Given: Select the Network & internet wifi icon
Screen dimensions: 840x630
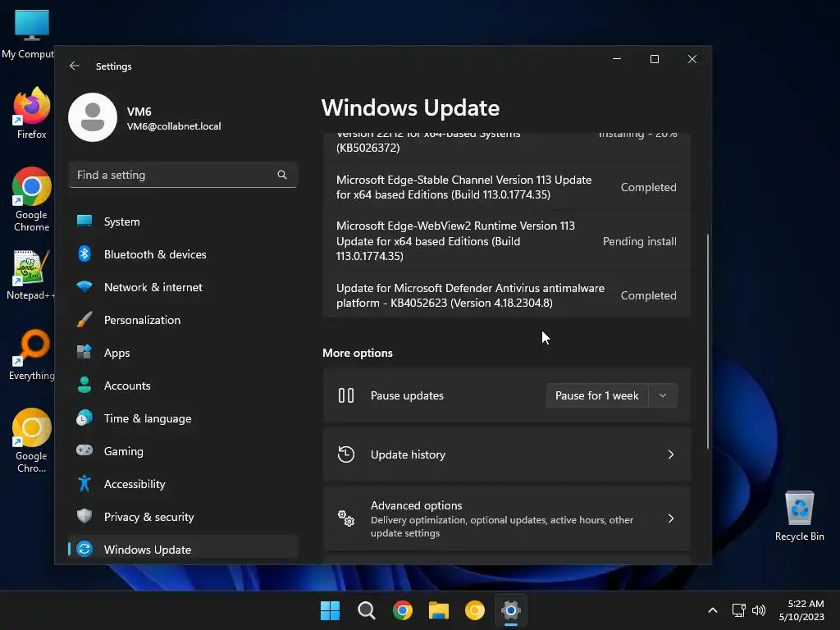Looking at the screenshot, I should pyautogui.click(x=84, y=286).
